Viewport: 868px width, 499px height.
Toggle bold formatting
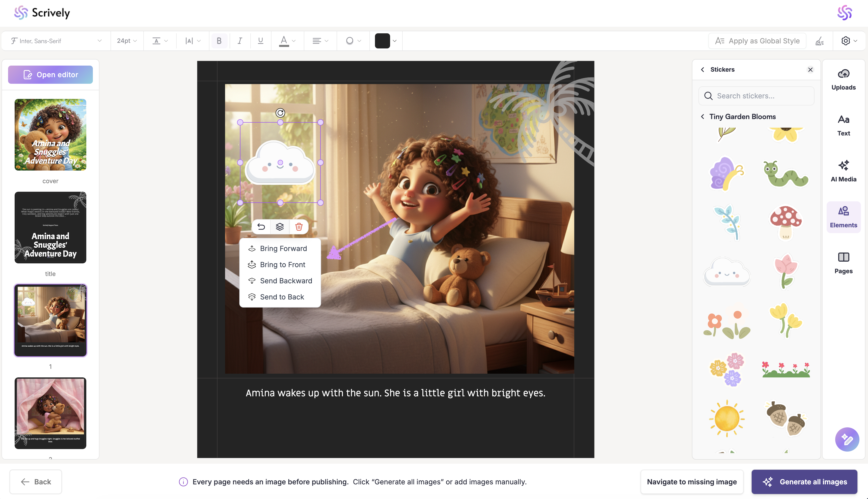tap(219, 41)
